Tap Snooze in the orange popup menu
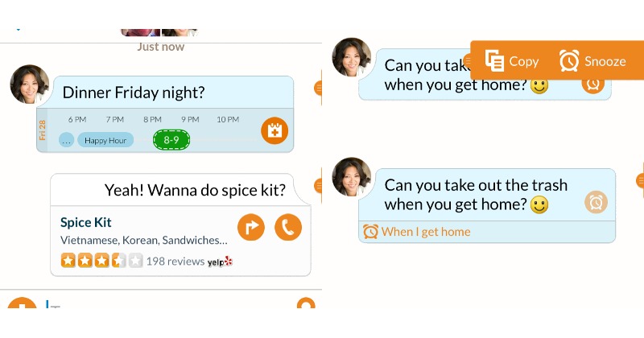This screenshot has height=338, width=644. (x=592, y=61)
